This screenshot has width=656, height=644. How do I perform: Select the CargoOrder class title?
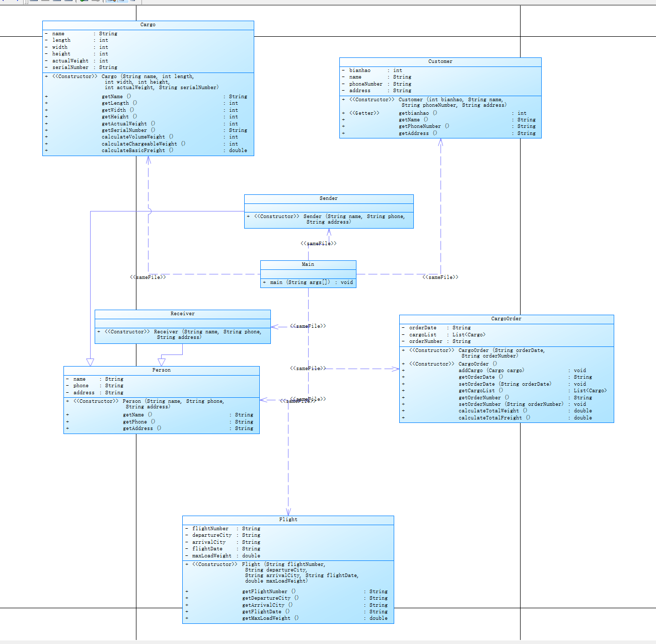coord(506,319)
